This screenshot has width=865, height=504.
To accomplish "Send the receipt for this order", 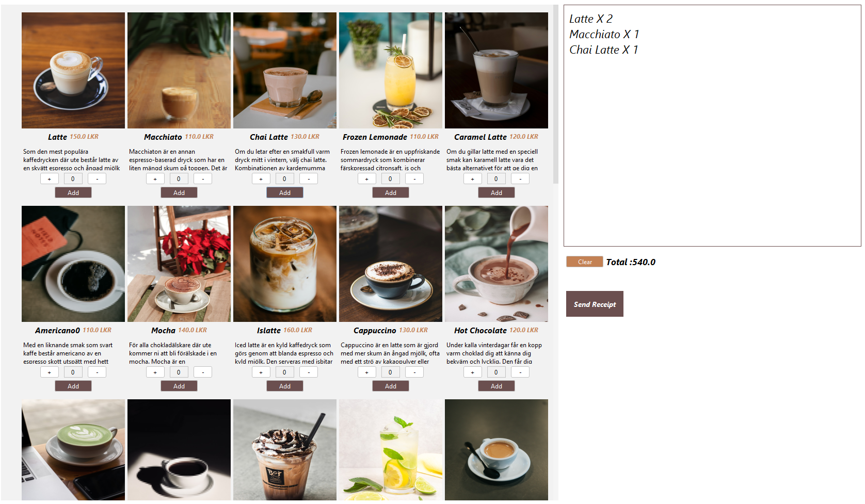I will point(595,304).
